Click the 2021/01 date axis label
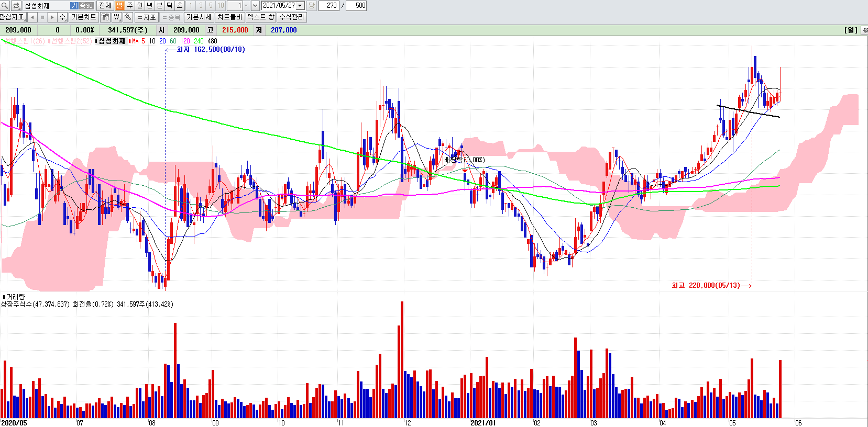The height and width of the screenshot is (427, 868). click(482, 423)
